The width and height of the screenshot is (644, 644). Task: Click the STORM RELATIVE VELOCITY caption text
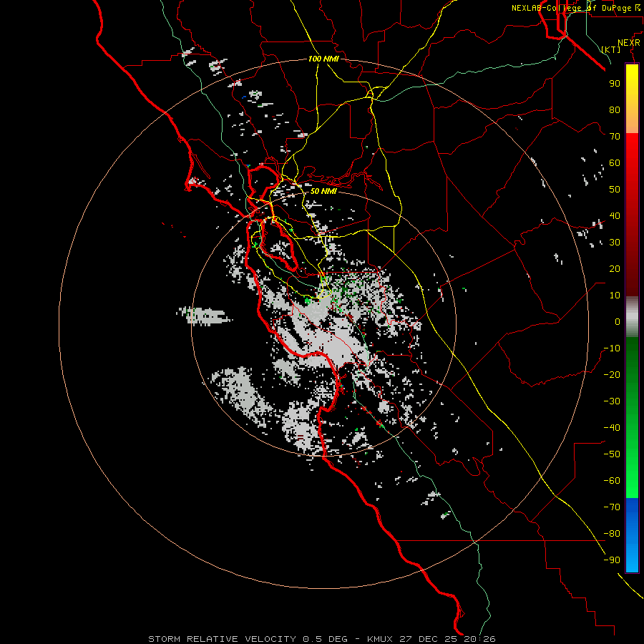222,639
